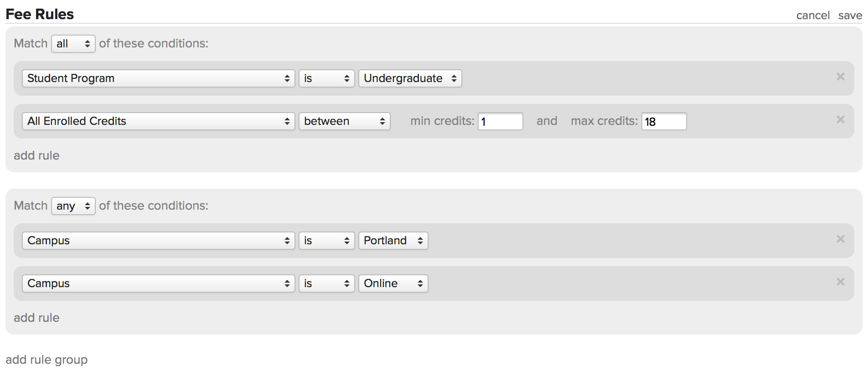Viewport: 868px width, 371px height.
Task: Save the fee rules
Action: (850, 15)
